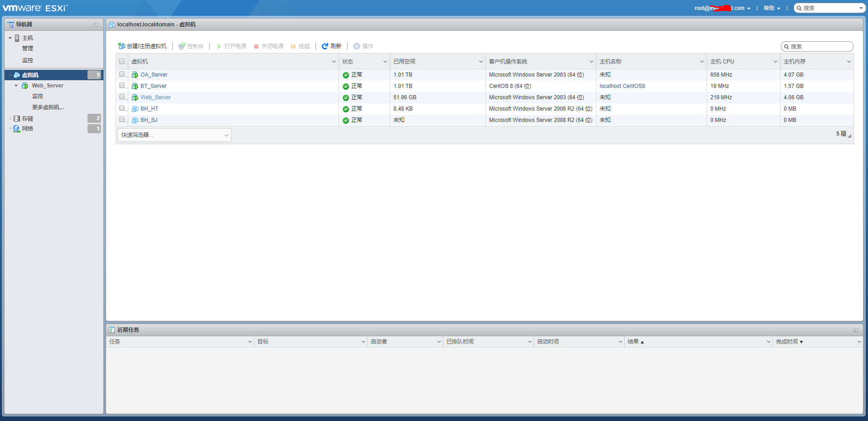Tick the select-all checkbox in table header
This screenshot has height=421, width=868.
click(x=122, y=61)
